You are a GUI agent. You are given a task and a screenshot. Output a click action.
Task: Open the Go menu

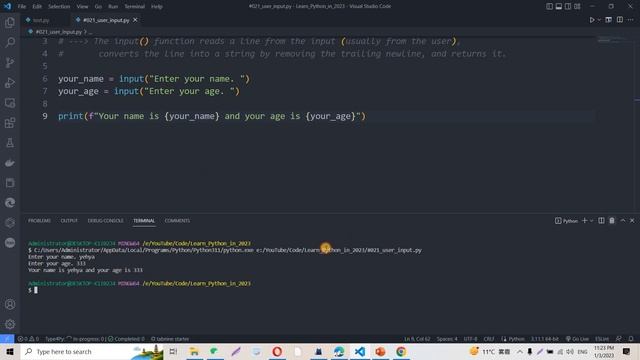(98, 7)
